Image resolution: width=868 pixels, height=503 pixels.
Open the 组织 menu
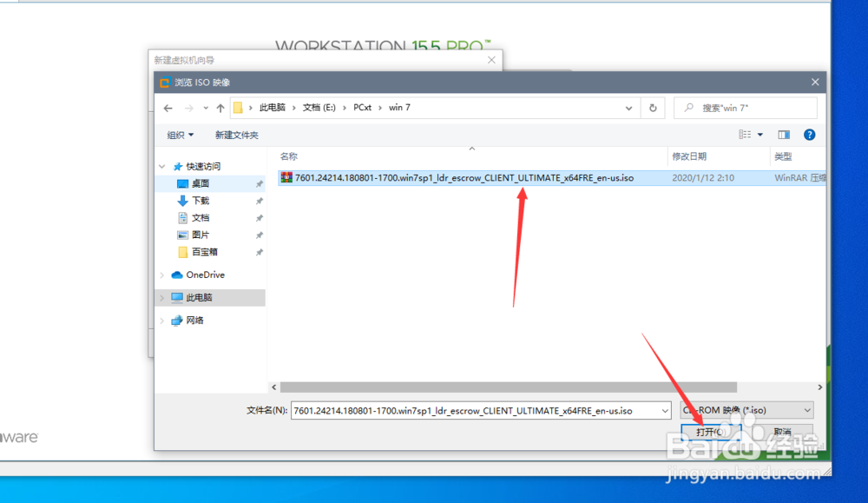[181, 135]
